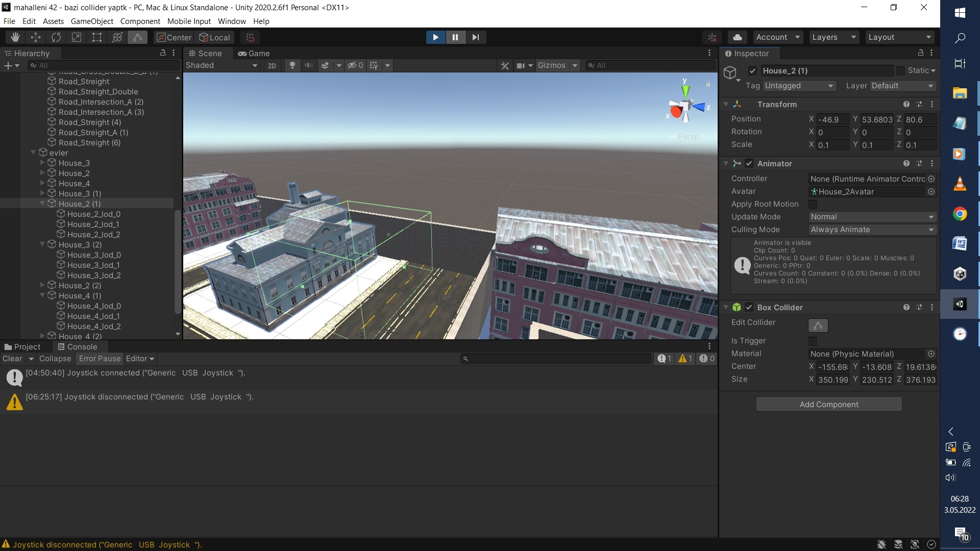The image size is (980, 551).
Task: Select the Rotate tool
Action: pos(56,37)
